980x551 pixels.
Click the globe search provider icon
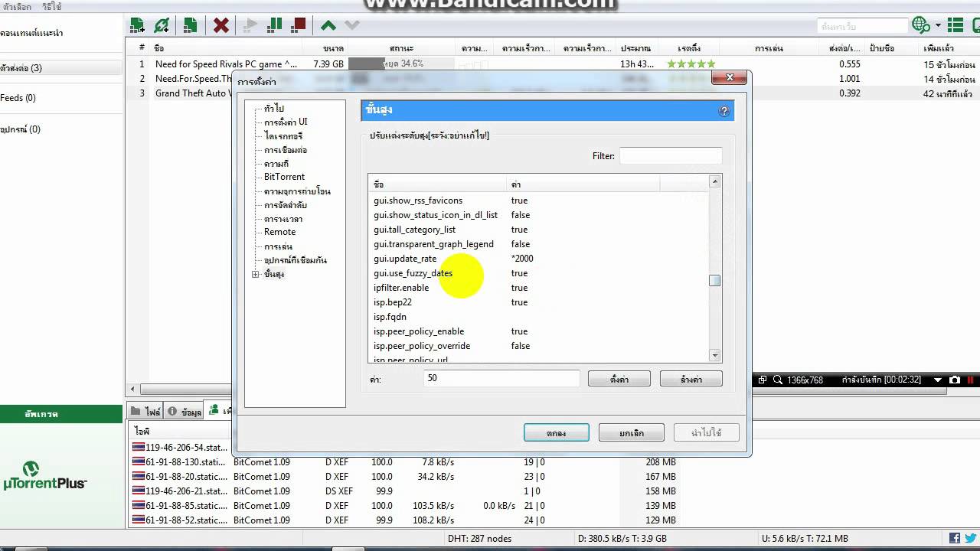coord(921,26)
